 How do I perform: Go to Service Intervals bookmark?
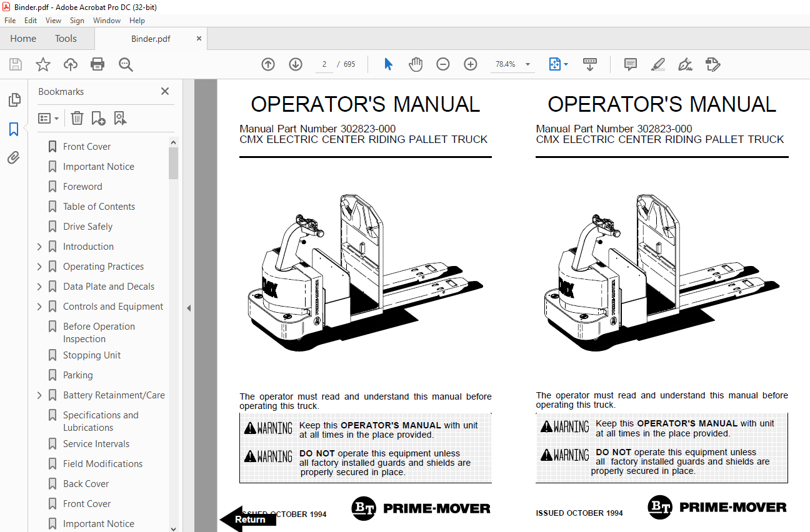tap(96, 444)
